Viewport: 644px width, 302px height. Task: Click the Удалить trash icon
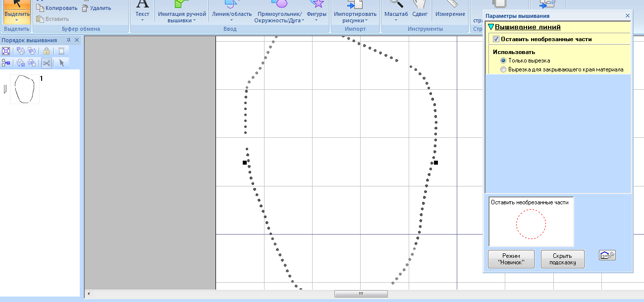97,8
